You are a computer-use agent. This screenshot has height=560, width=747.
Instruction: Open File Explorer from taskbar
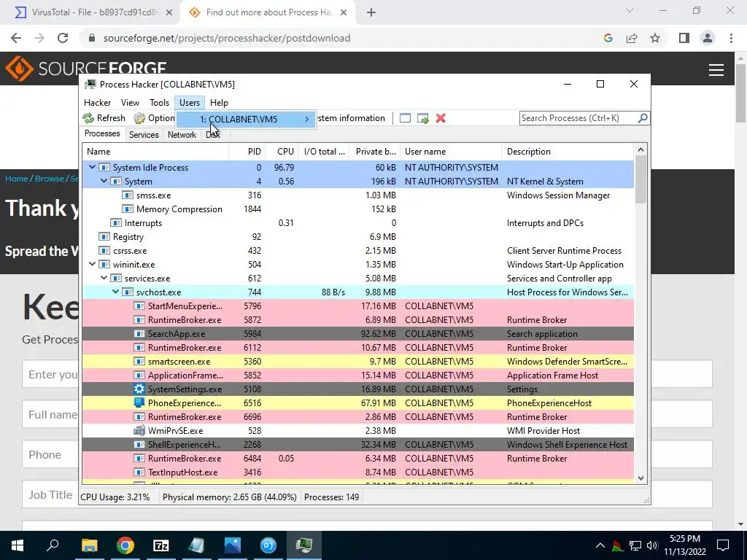[89, 545]
